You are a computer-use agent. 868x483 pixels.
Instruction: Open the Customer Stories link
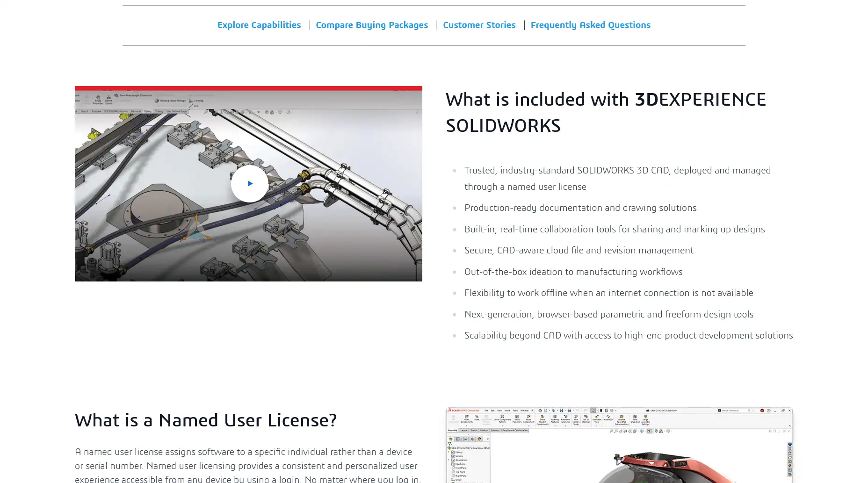(x=479, y=25)
